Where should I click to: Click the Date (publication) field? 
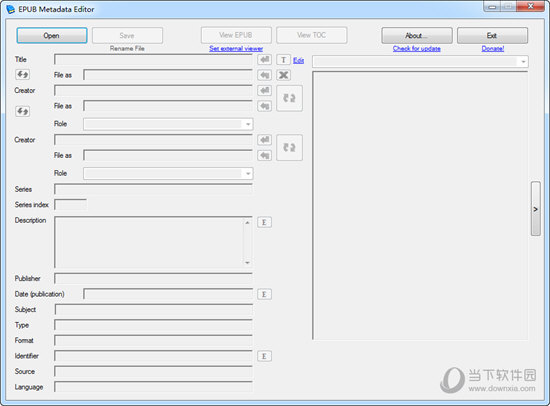168,294
